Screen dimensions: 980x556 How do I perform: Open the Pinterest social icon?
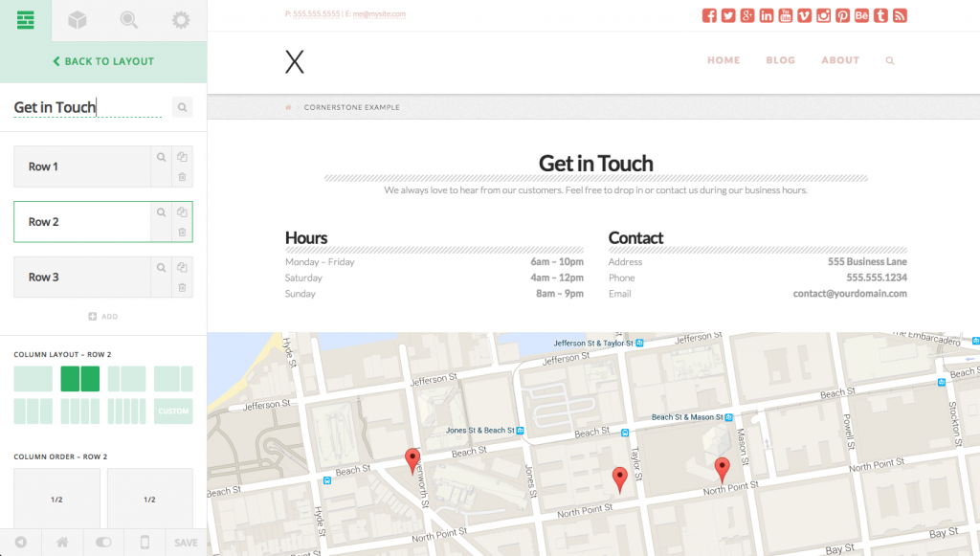842,15
